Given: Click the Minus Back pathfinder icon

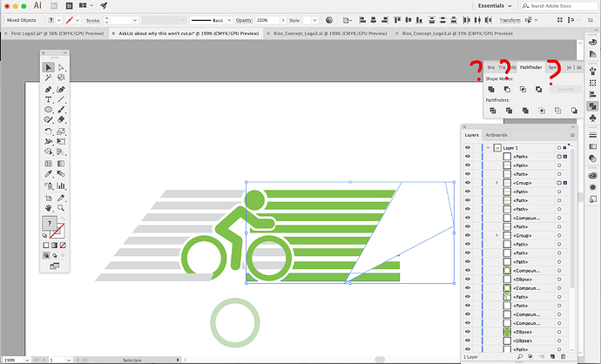Looking at the screenshot, I should pyautogui.click(x=574, y=111).
